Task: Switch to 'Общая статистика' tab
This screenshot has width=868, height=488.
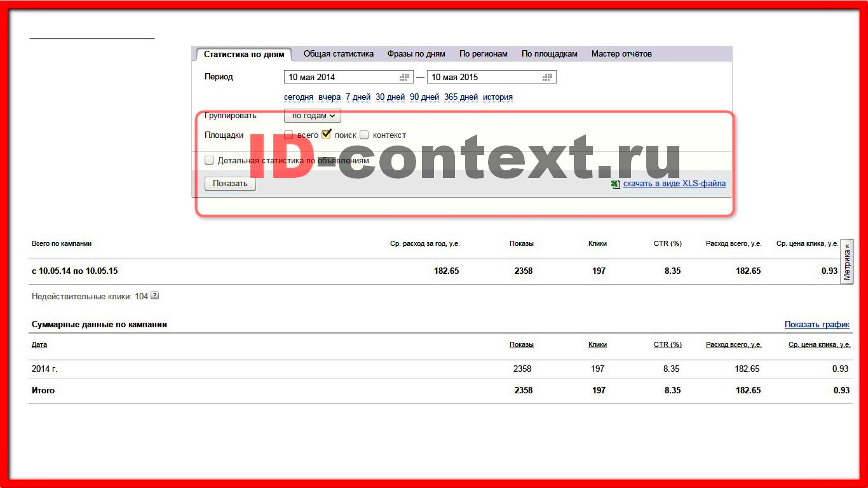Action: pyautogui.click(x=339, y=54)
